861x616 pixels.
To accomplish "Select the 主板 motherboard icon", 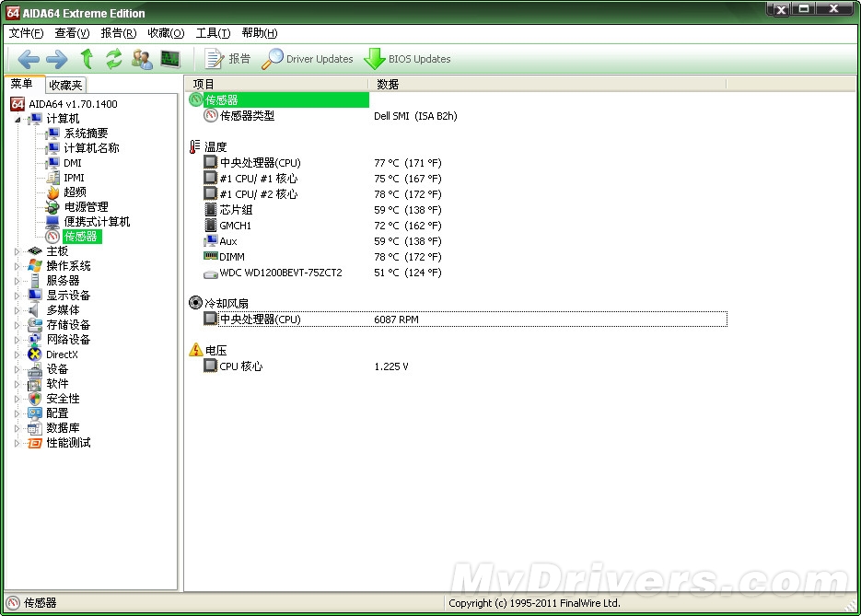I will pyautogui.click(x=35, y=251).
